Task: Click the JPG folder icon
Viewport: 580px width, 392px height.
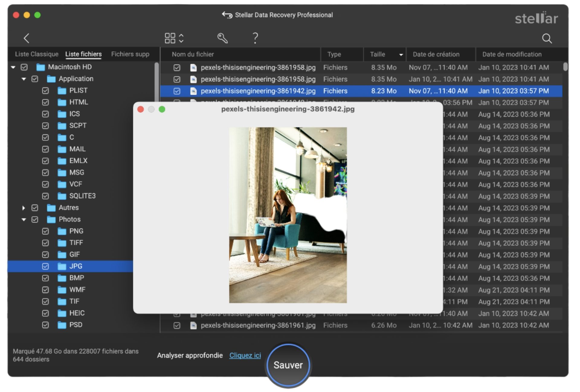Action: pos(62,266)
